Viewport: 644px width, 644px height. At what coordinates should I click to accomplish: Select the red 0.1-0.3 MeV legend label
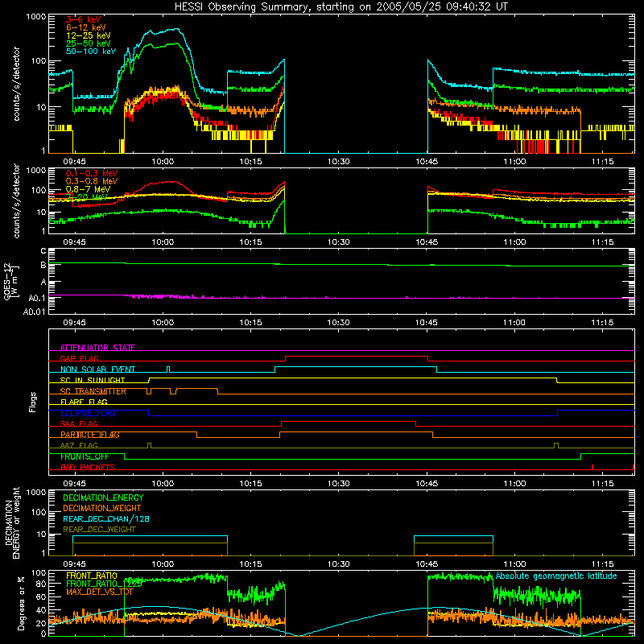click(x=92, y=173)
